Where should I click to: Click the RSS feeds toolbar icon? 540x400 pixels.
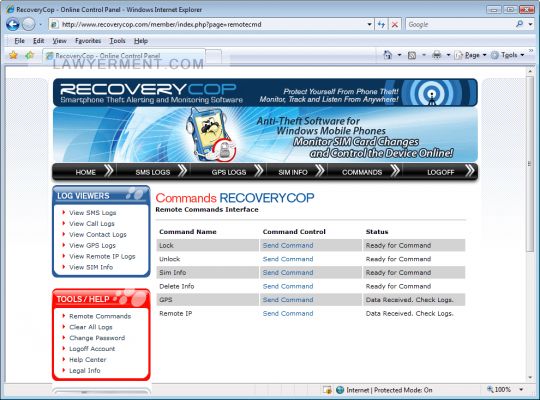point(412,55)
